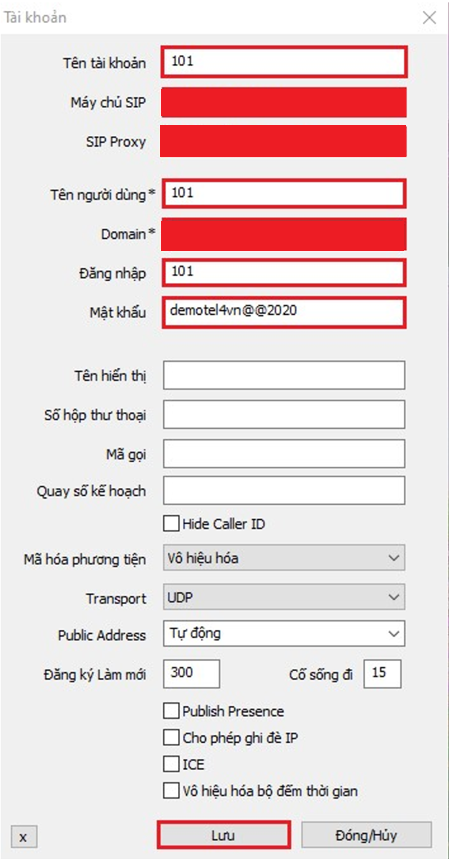Check Vô hiệu hóa bộ đếm thời gian
Image resolution: width=449 pixels, height=859 pixels.
171,791
